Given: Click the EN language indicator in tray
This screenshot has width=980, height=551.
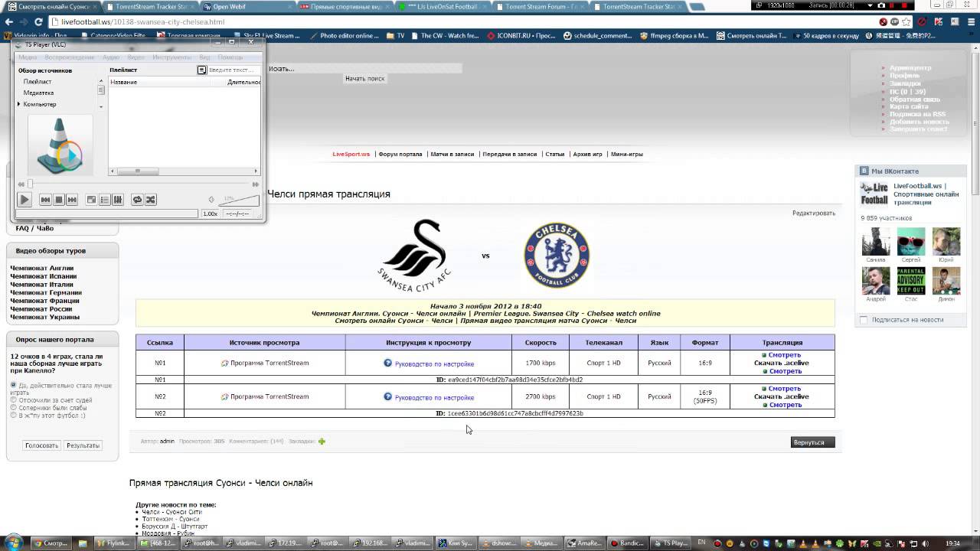Looking at the screenshot, I should pos(701,542).
